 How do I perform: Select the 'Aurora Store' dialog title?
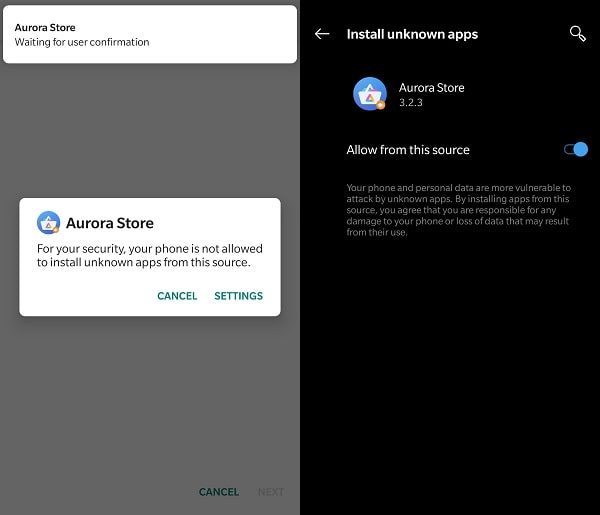tap(110, 223)
